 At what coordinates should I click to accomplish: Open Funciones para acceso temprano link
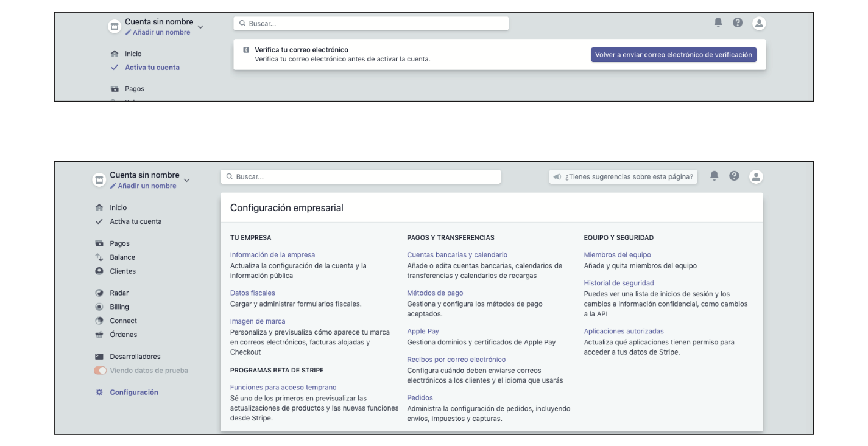pyautogui.click(x=283, y=388)
